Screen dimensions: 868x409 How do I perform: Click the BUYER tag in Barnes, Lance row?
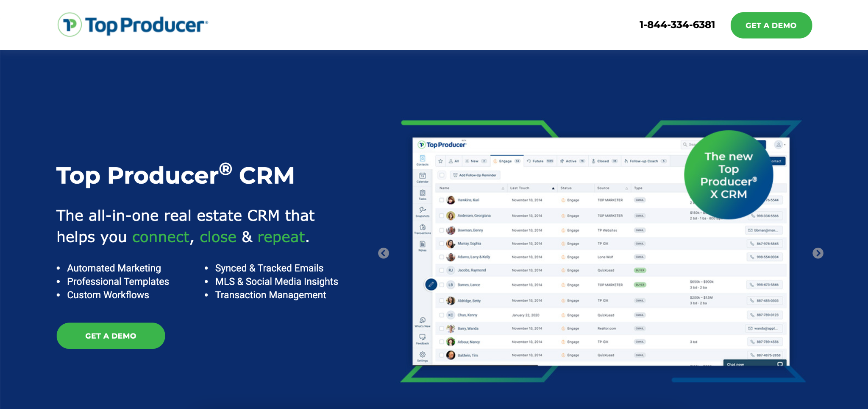(x=640, y=285)
